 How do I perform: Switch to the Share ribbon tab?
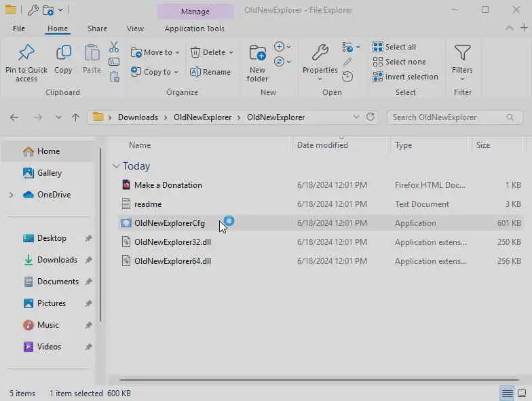tap(97, 28)
